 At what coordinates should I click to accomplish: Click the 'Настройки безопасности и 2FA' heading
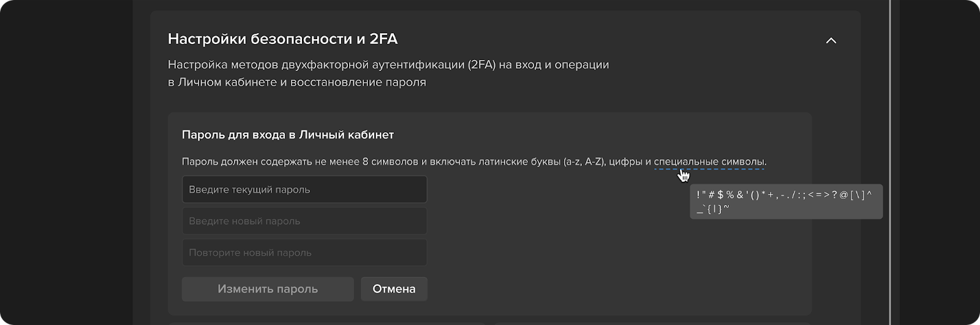point(282,39)
